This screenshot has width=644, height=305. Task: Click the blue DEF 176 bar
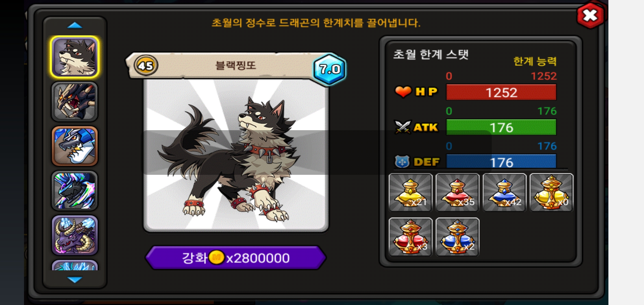point(501,162)
